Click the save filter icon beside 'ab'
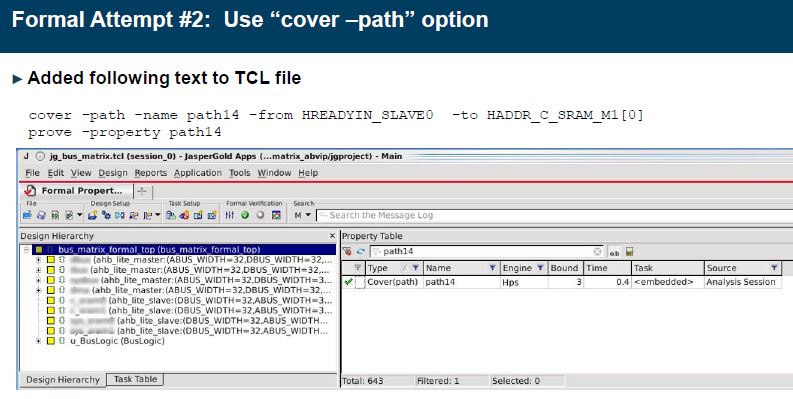Screen dimensions: 793x399 point(630,251)
